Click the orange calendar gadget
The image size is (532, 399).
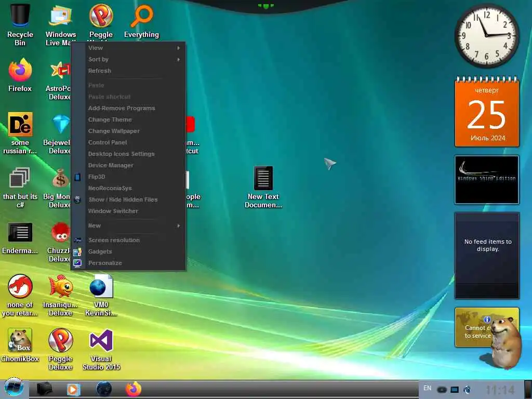[487, 112]
